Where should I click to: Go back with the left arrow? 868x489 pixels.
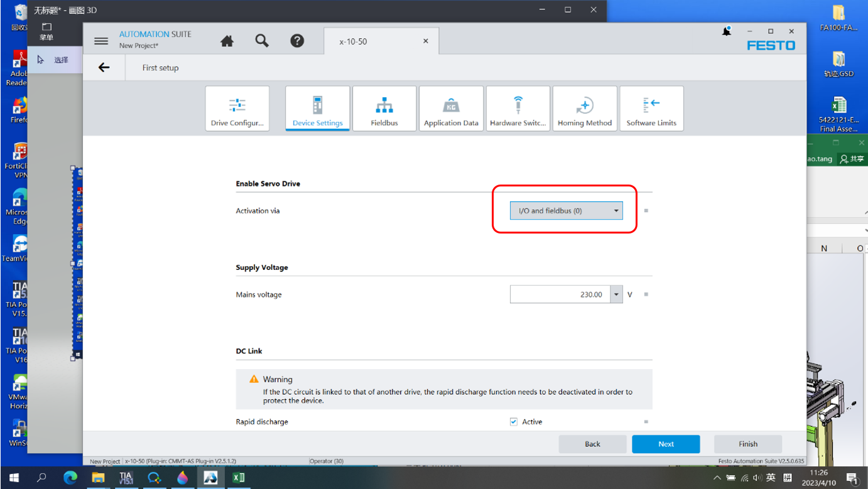pos(104,68)
